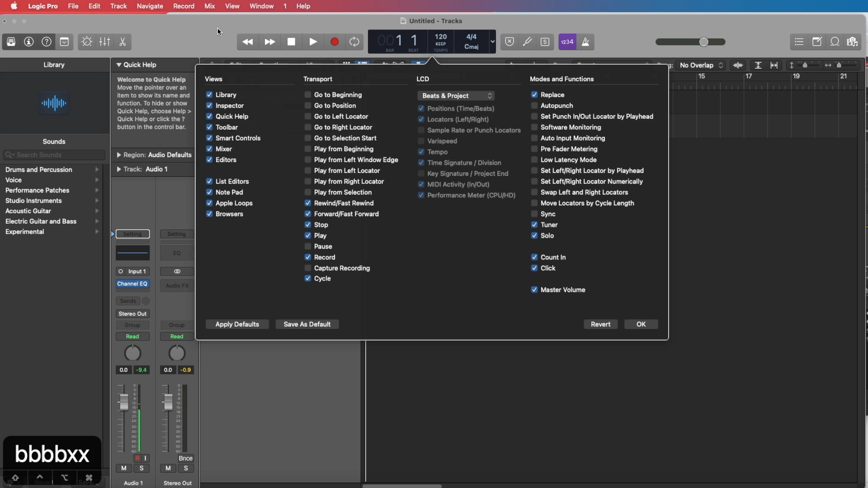Open the File menu
The image size is (868, 488).
click(73, 6)
